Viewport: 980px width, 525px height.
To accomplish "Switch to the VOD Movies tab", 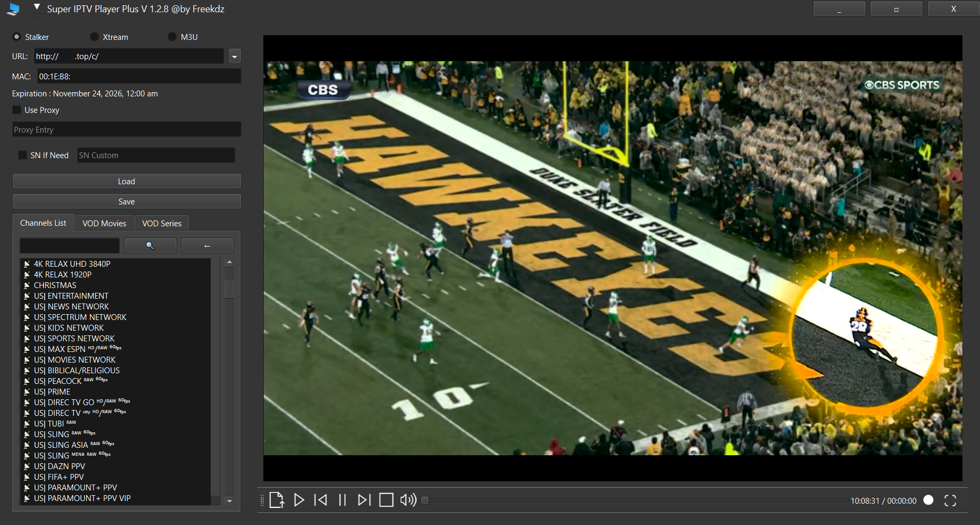I will [104, 223].
